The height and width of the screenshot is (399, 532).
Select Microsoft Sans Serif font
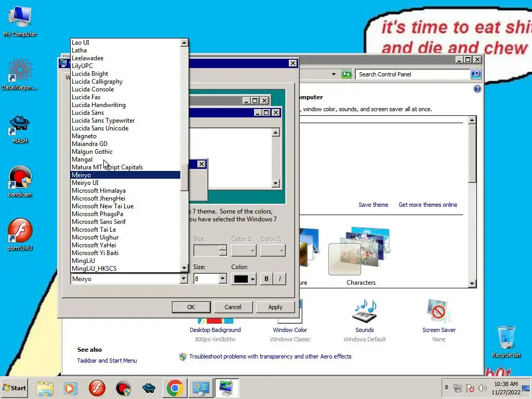pos(125,222)
